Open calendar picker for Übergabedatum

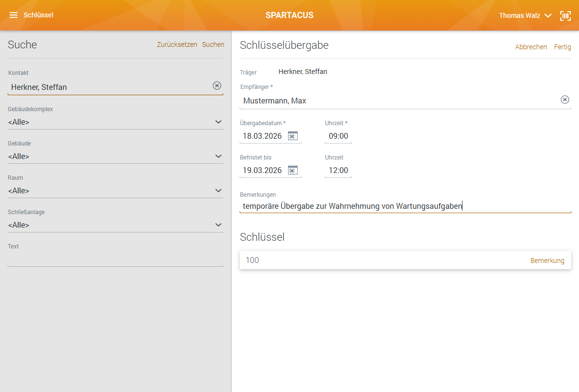[293, 136]
